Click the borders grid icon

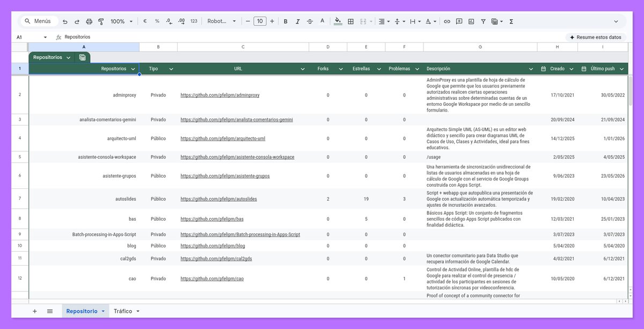pos(350,21)
